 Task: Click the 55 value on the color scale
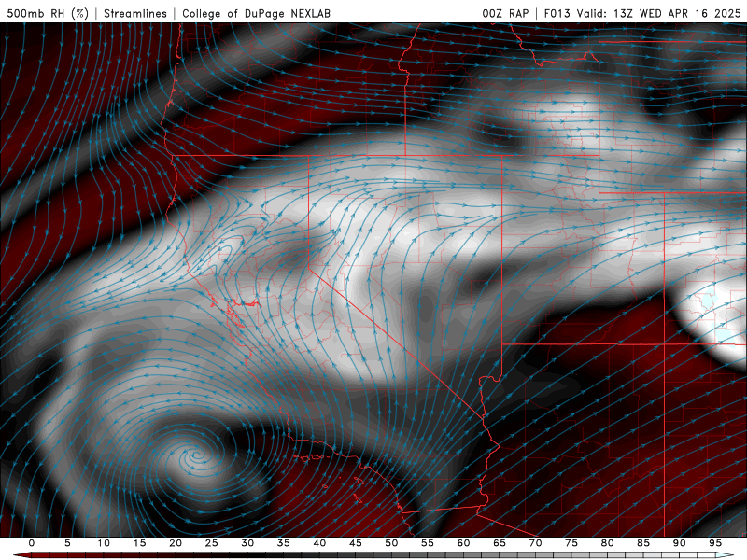[x=428, y=543]
